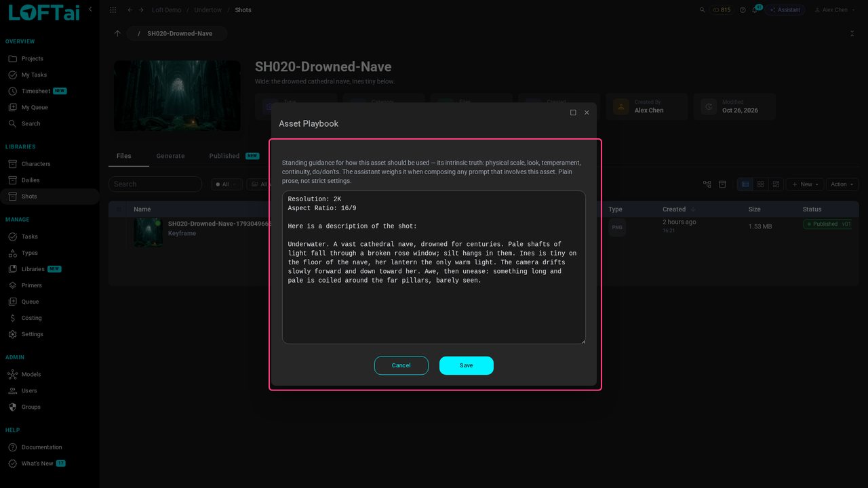Collapse the left sidebar

(90, 9)
